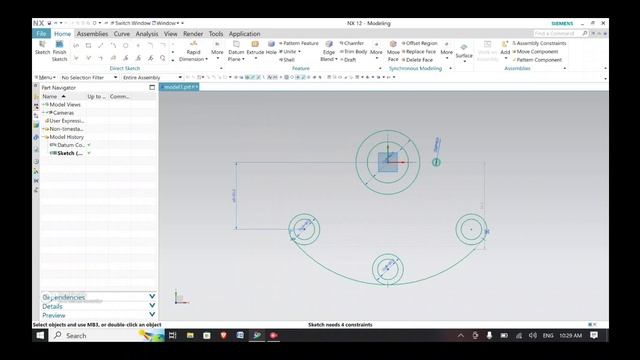Select Model Views in Part Navigator
The image size is (640, 360).
[x=65, y=104]
